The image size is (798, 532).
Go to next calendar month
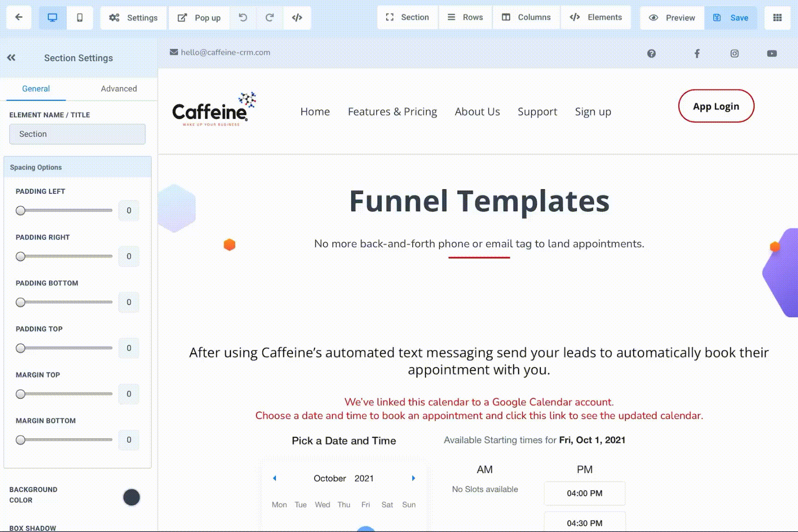tap(413, 478)
